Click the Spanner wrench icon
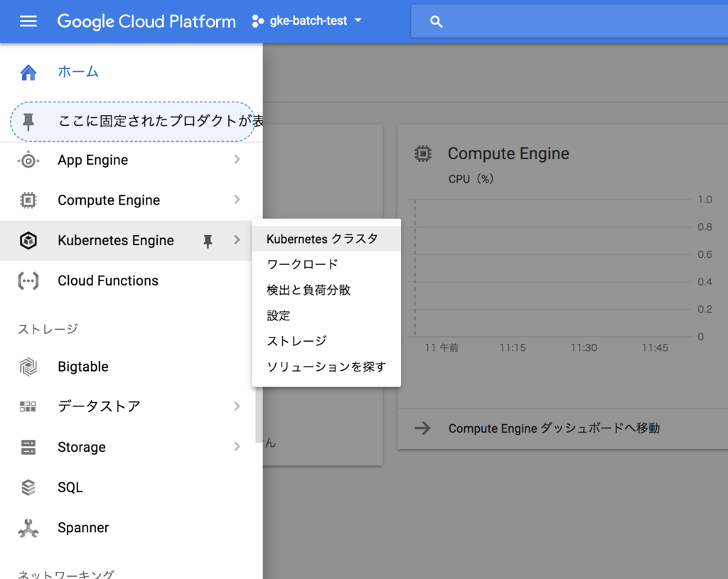 tap(28, 528)
